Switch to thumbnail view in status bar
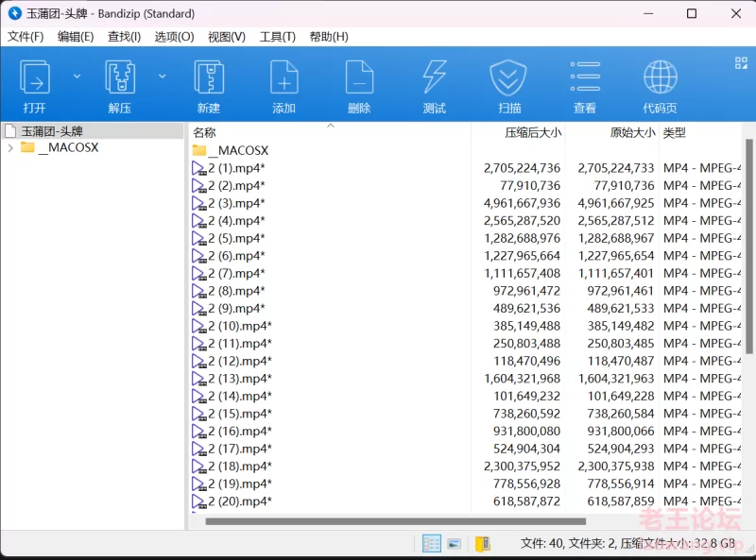The width and height of the screenshot is (756, 560). 454,544
